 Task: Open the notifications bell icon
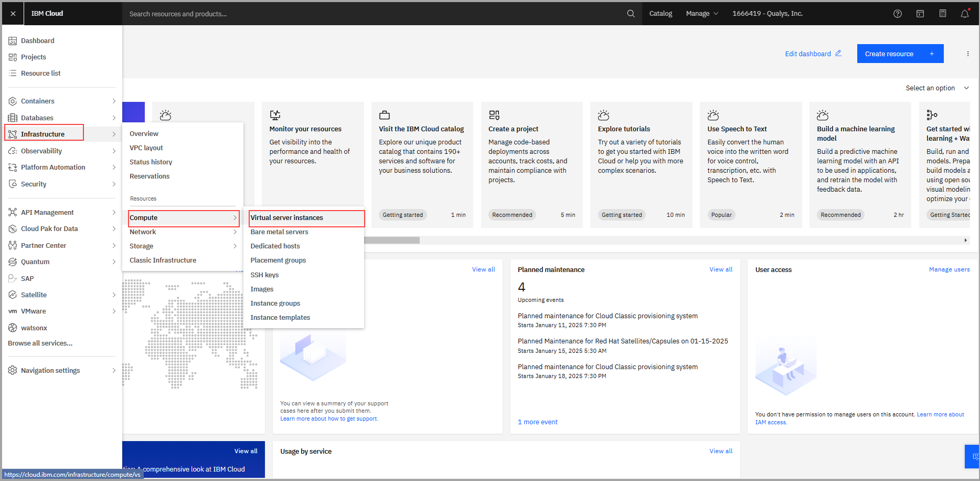(x=965, y=14)
